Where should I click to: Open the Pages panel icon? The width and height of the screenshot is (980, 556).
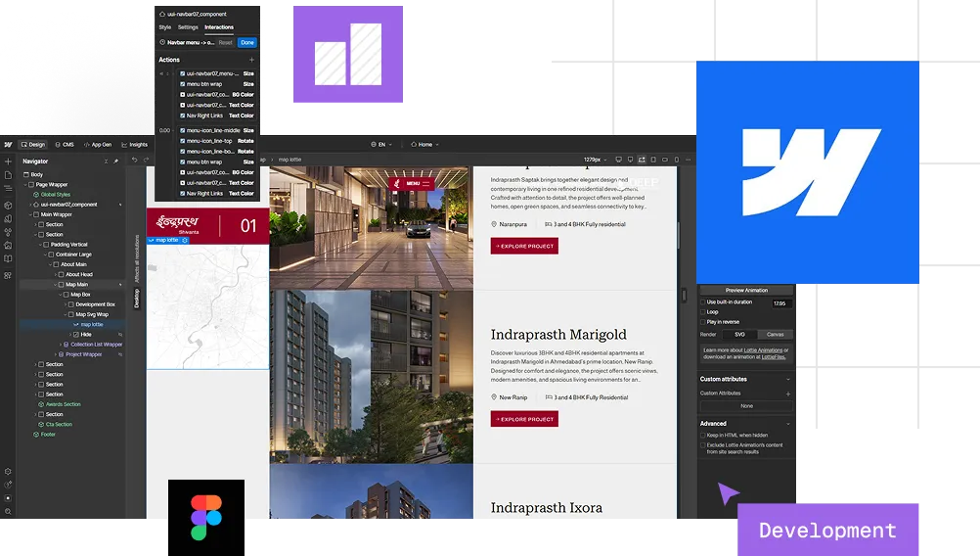click(8, 175)
